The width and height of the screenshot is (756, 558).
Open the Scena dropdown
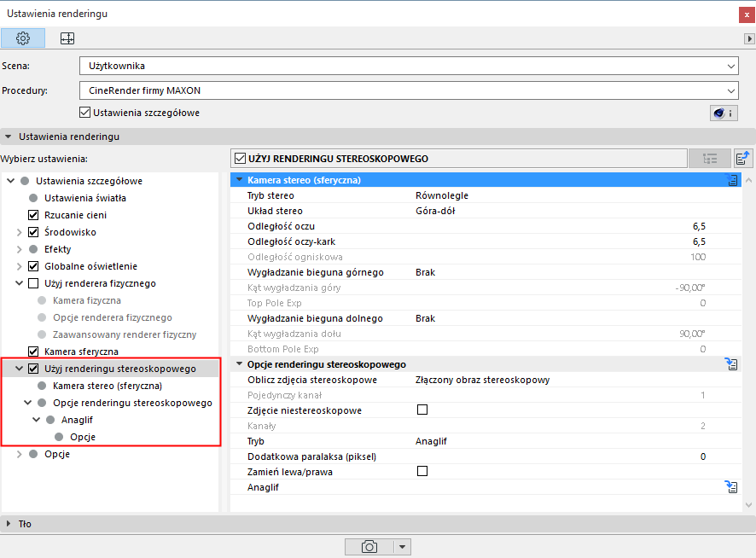tap(409, 66)
